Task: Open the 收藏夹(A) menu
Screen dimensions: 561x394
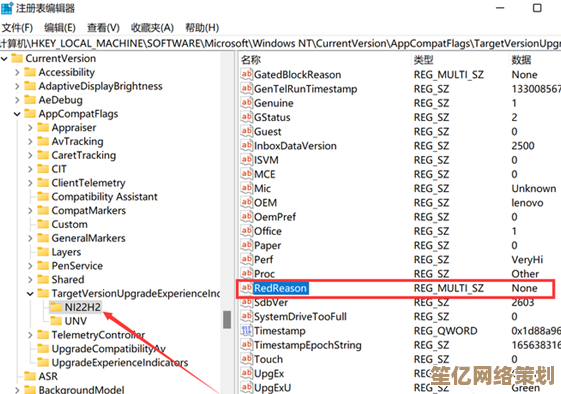Action: tap(152, 28)
